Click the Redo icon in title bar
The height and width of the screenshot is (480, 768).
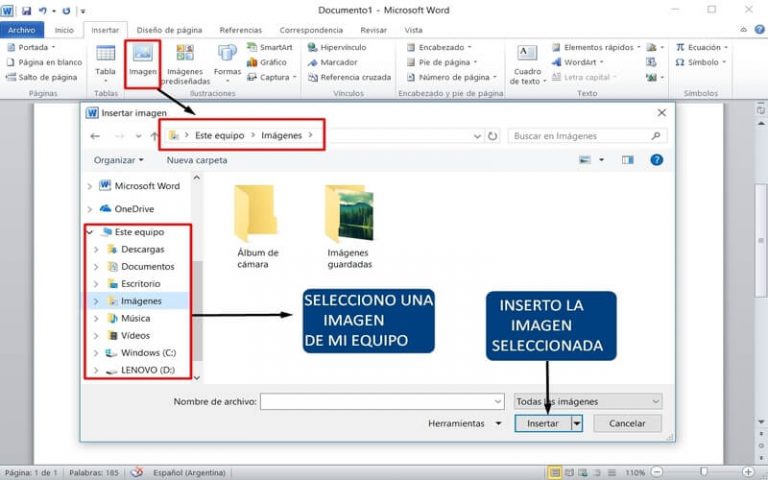pyautogui.click(x=66, y=10)
